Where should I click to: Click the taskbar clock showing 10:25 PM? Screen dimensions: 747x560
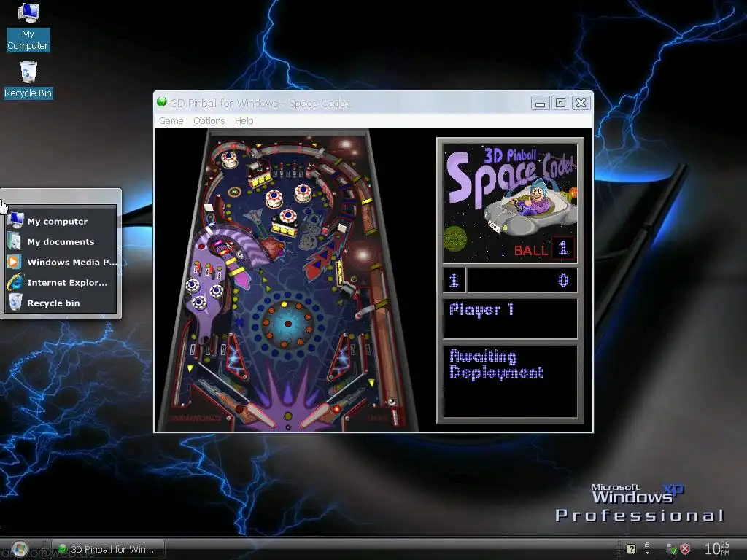pyautogui.click(x=717, y=548)
